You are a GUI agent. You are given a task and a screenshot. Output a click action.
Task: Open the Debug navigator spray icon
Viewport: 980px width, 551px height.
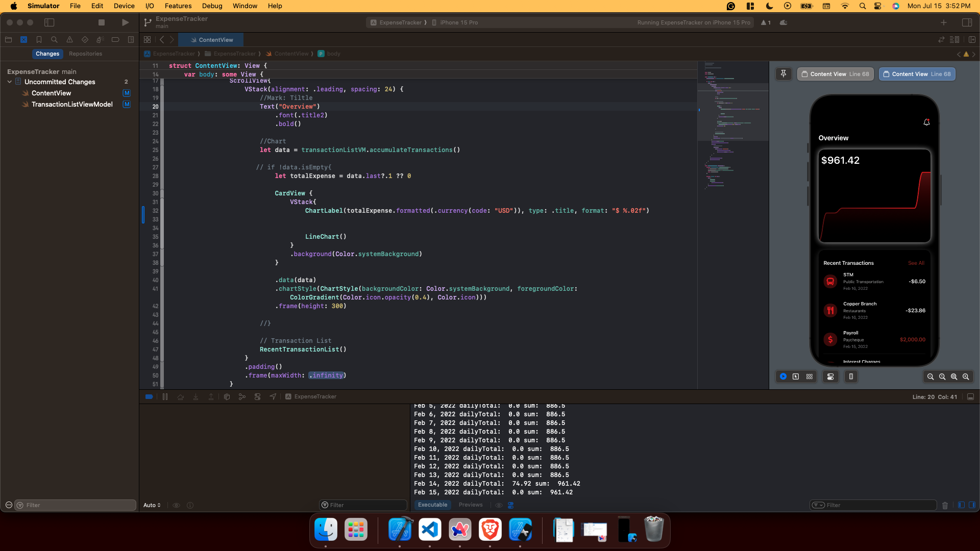click(x=100, y=40)
